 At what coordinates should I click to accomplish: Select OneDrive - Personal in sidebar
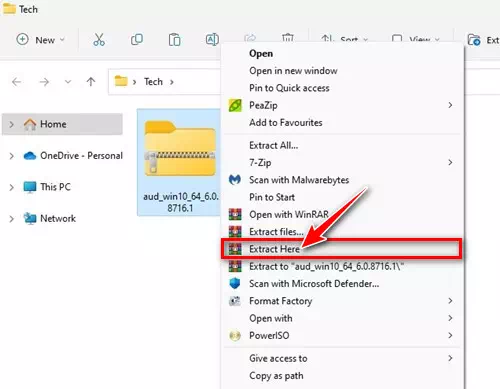pyautogui.click(x=73, y=156)
